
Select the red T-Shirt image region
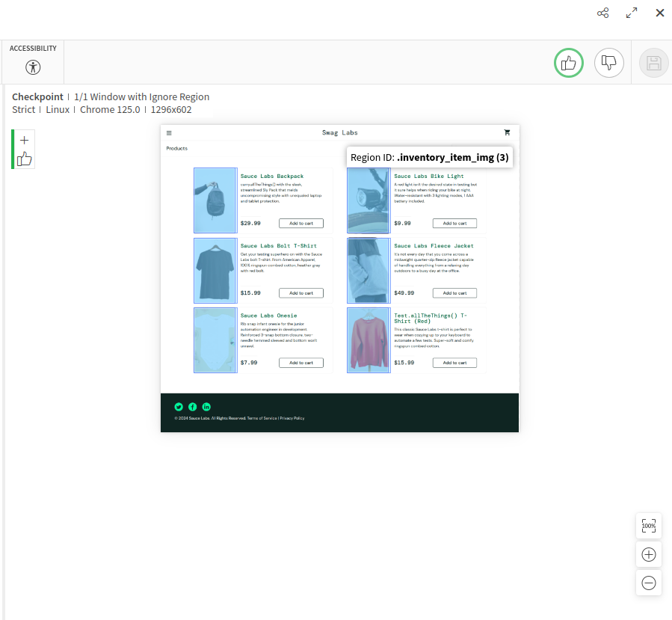(369, 340)
